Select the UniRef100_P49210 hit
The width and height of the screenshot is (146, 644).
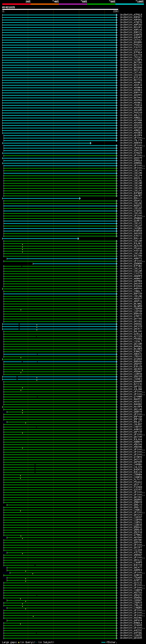[x=131, y=45]
